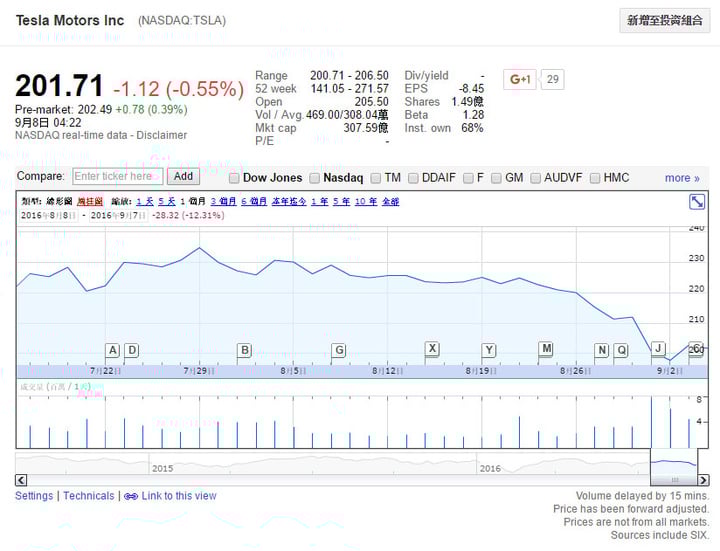Click Link to this view
Viewport: 720px width, 551px height.
[x=179, y=496]
